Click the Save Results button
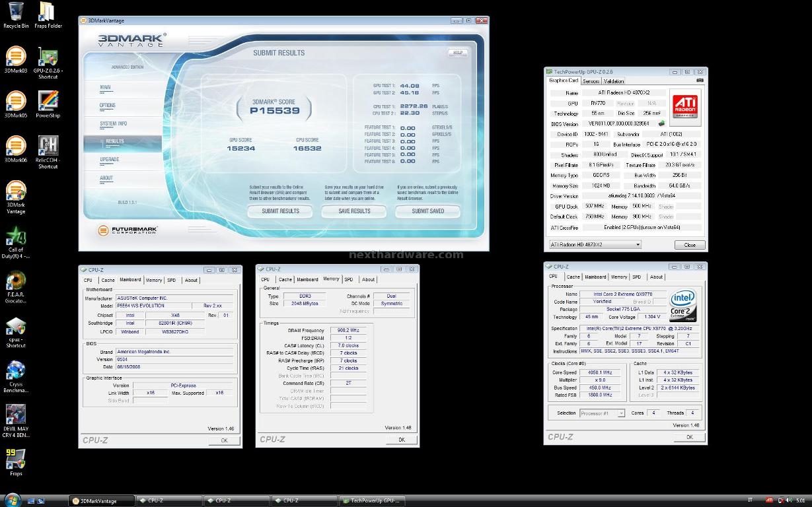This screenshot has height=507, width=812. pyautogui.click(x=354, y=211)
